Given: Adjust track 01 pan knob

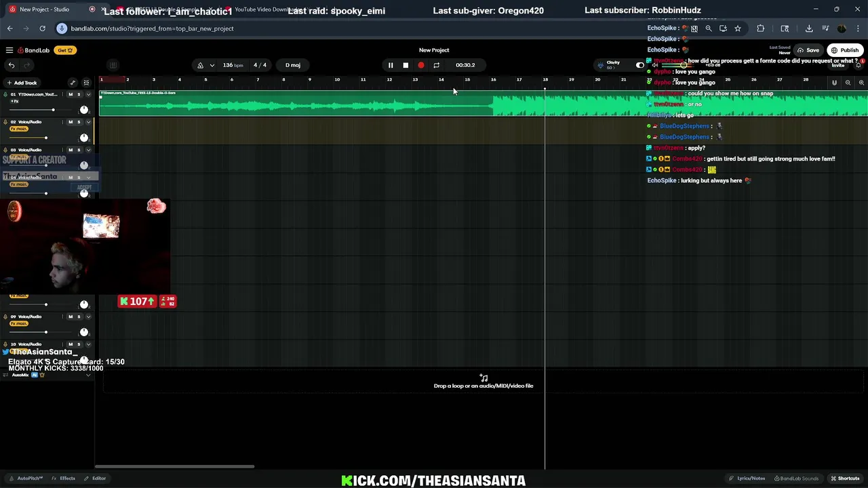Looking at the screenshot, I should [84, 110].
